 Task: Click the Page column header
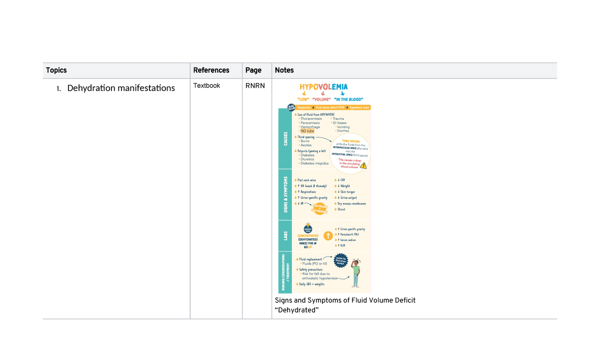253,70
